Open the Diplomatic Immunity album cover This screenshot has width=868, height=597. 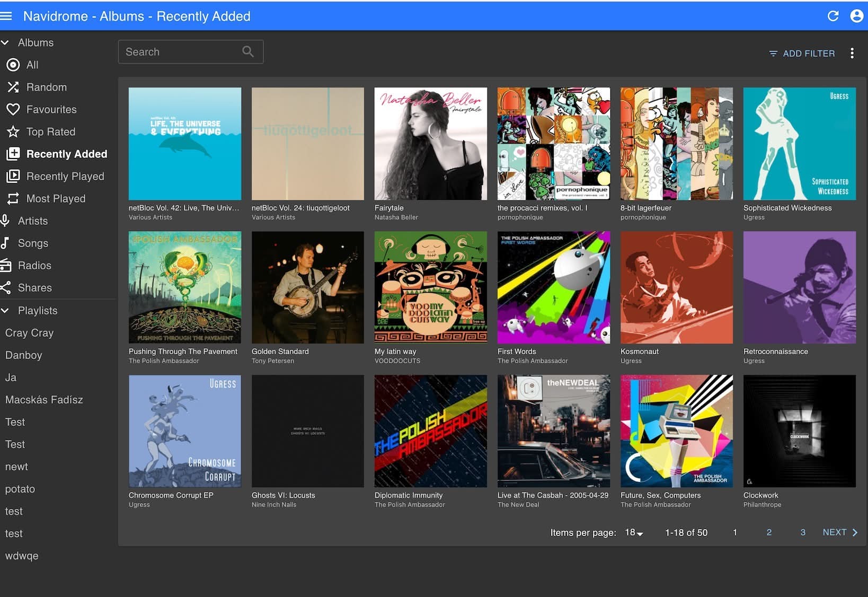(x=431, y=431)
